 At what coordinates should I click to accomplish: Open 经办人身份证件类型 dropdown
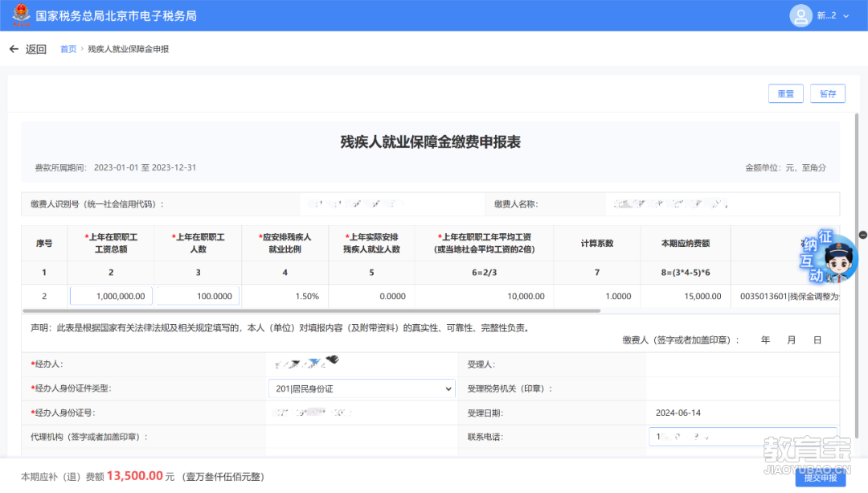pyautogui.click(x=362, y=388)
